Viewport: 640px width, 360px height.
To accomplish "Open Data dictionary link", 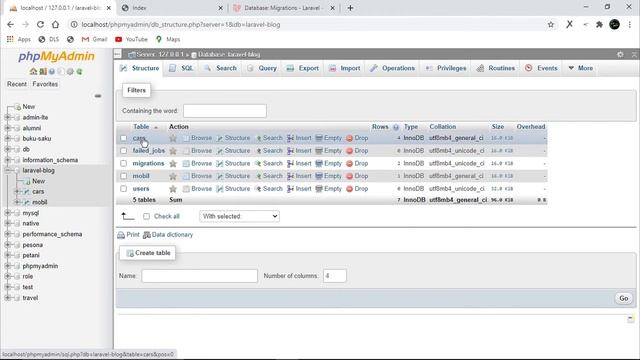I will [x=168, y=235].
